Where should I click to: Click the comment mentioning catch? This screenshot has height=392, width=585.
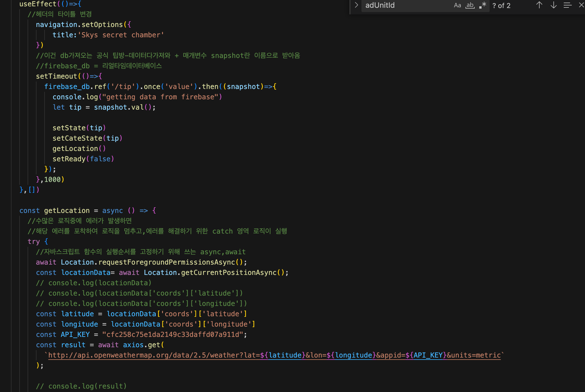coord(157,231)
